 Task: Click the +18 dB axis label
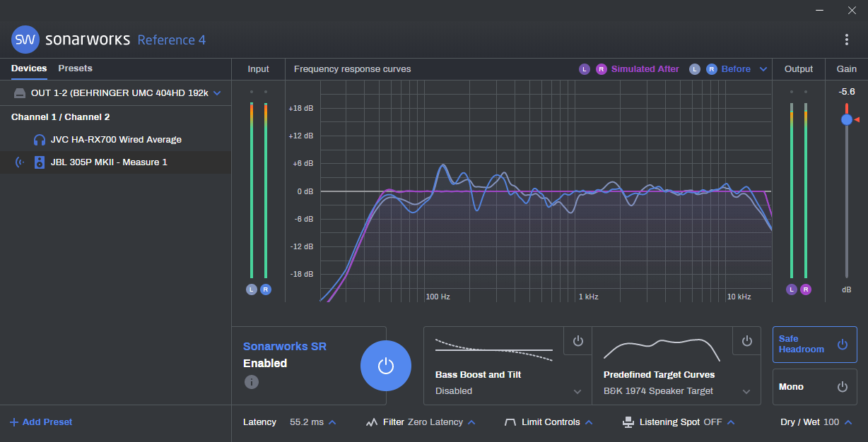tap(300, 109)
